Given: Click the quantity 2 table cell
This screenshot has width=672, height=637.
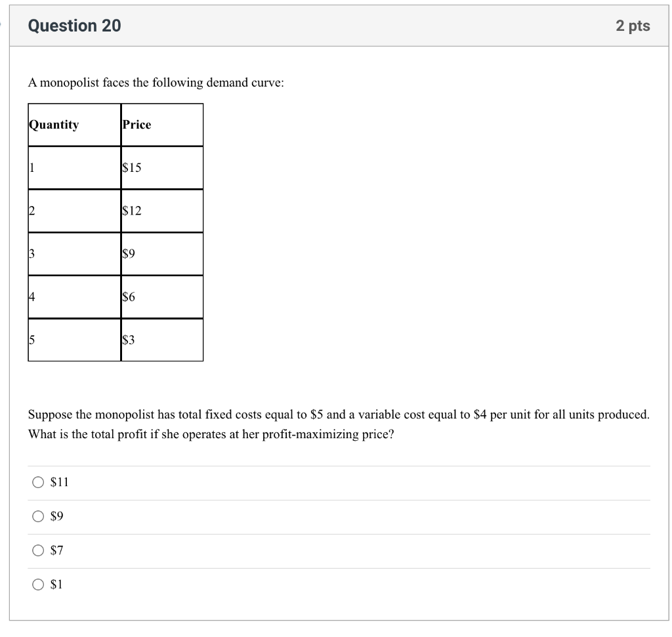Looking at the screenshot, I should click(x=74, y=211).
